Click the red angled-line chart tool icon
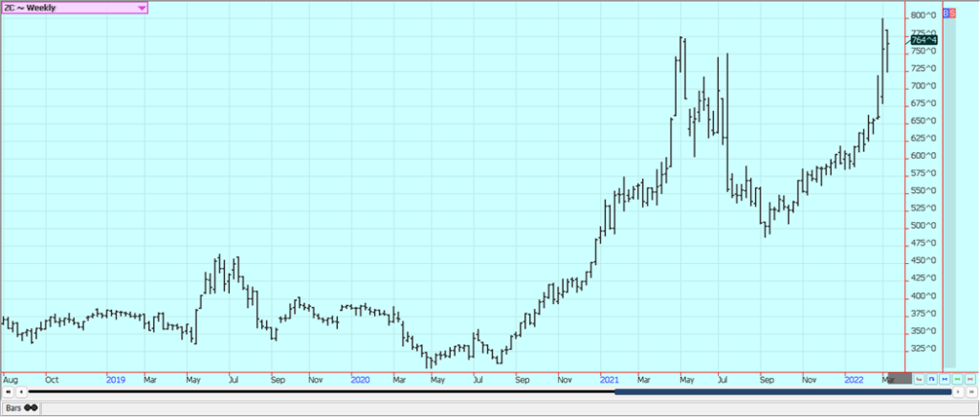This screenshot has width=980, height=417. (x=919, y=379)
